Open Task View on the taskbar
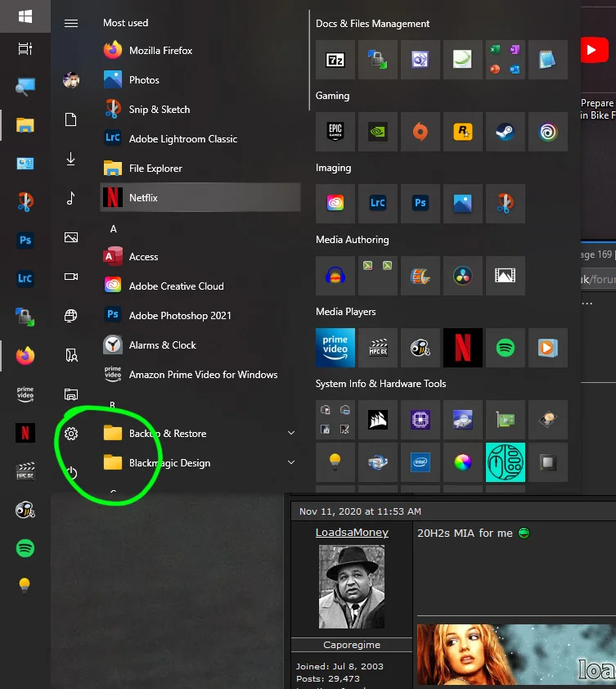Screen dimensions: 616x689 25,48
